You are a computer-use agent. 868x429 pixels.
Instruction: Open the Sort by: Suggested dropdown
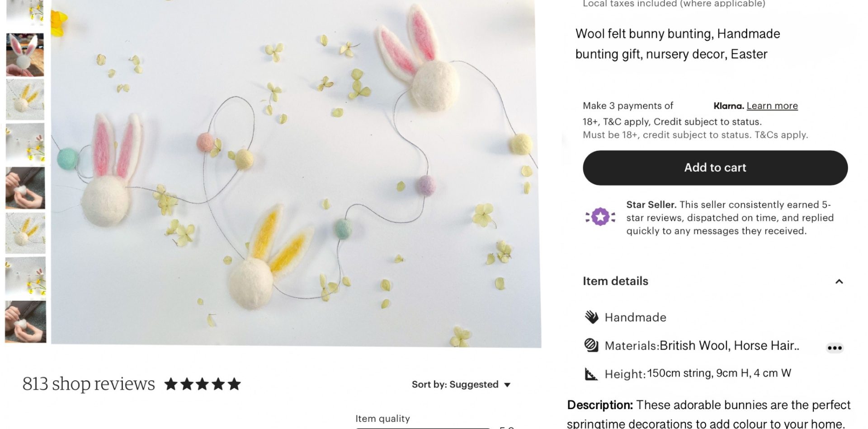coord(461,385)
